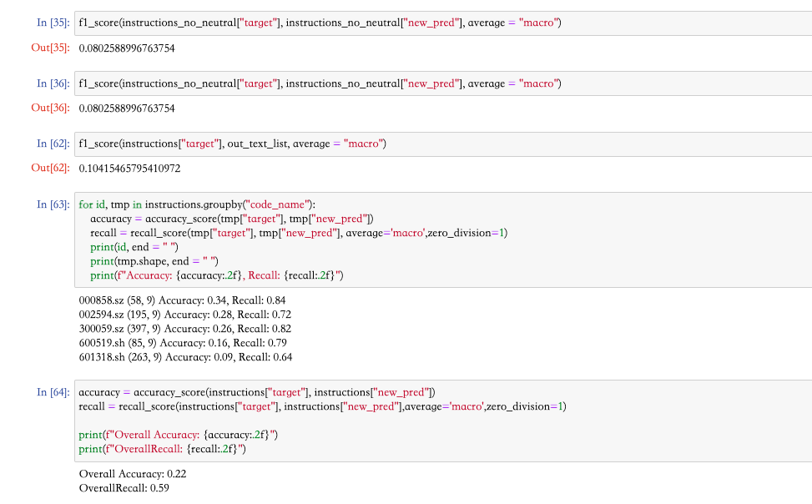Select the Overall Accuracy: 0.22 output text
The image size is (812, 504).
click(131, 473)
